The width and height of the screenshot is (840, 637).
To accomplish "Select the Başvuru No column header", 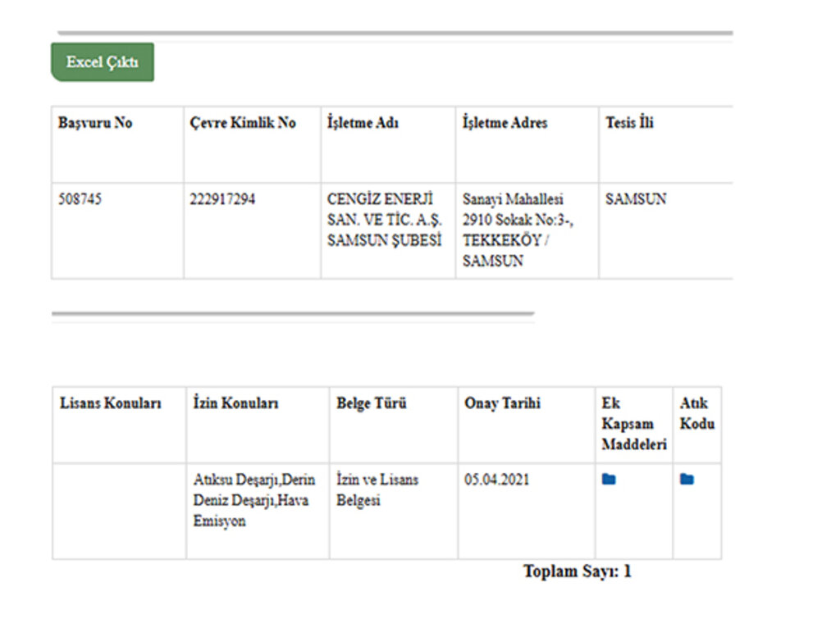I will point(117,144).
